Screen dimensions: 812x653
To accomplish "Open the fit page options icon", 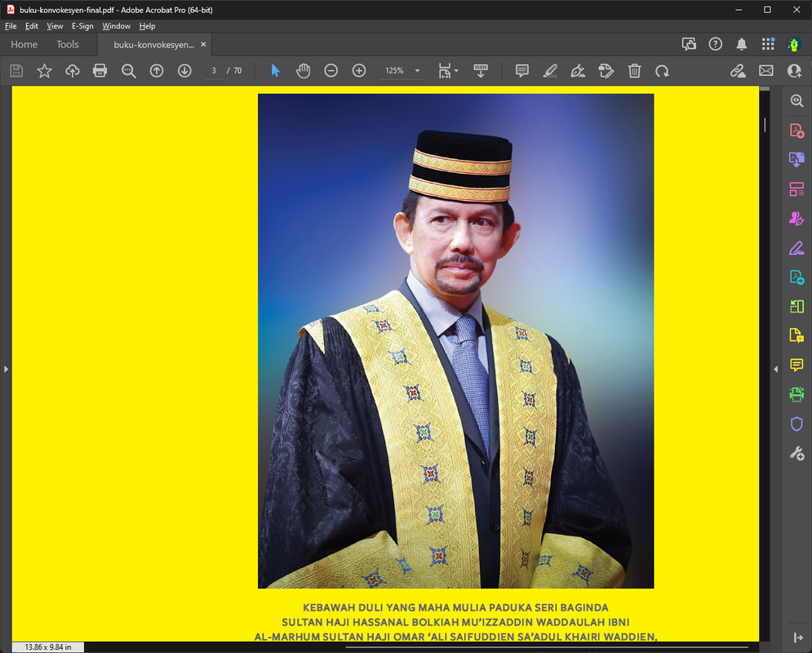I will (x=448, y=70).
